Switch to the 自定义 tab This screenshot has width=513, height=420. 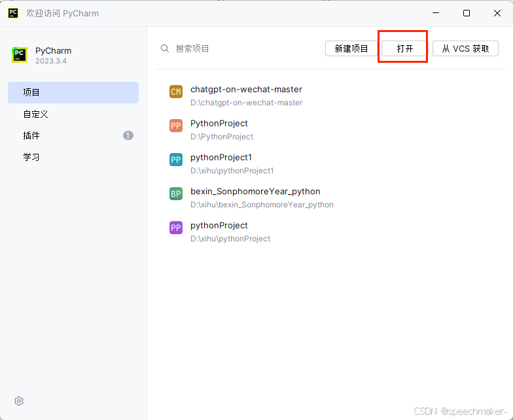click(x=73, y=114)
